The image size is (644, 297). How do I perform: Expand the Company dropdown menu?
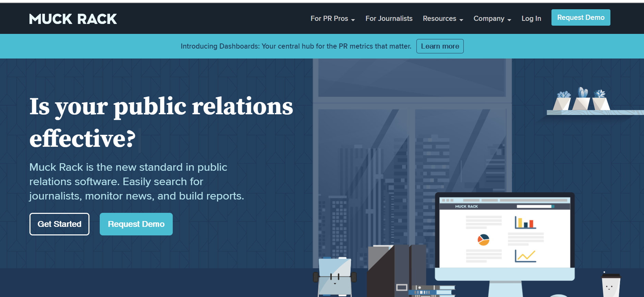[x=492, y=18]
